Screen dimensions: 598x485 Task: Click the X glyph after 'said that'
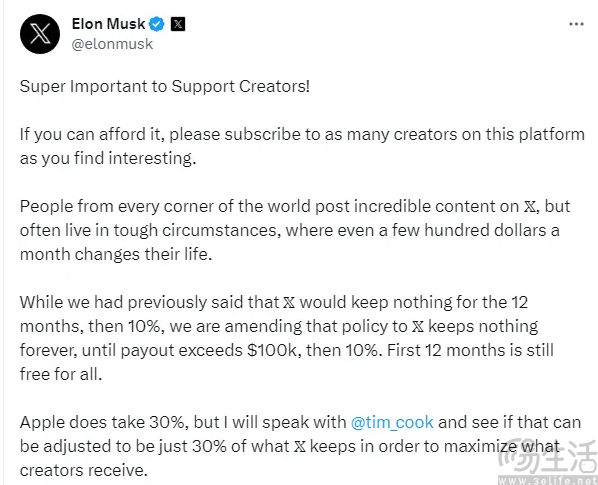289,303
